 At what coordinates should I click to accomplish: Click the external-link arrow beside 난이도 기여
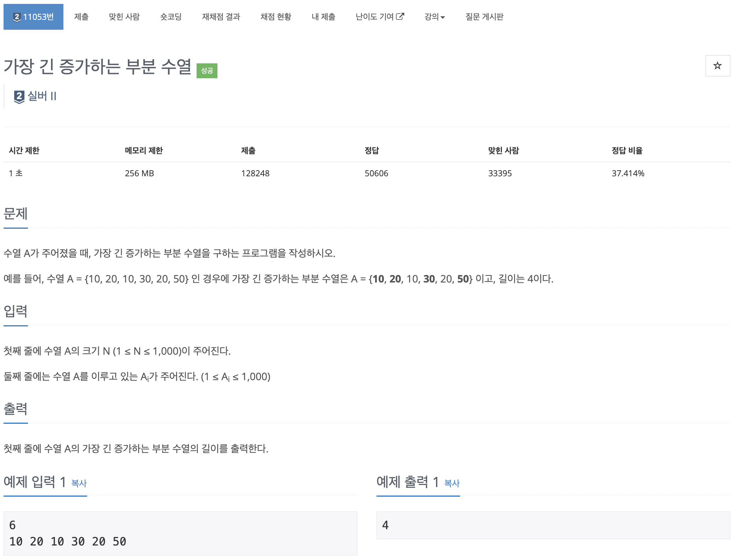(401, 16)
